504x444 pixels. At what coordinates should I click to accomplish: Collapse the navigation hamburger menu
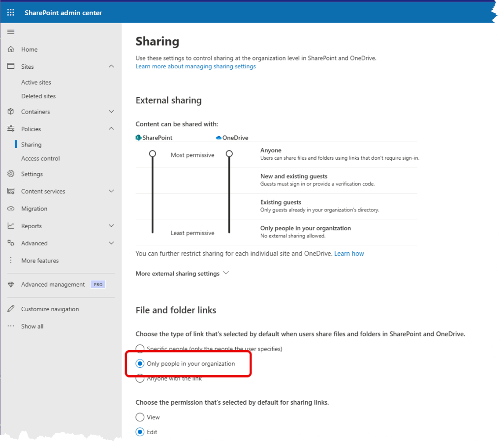pos(11,32)
